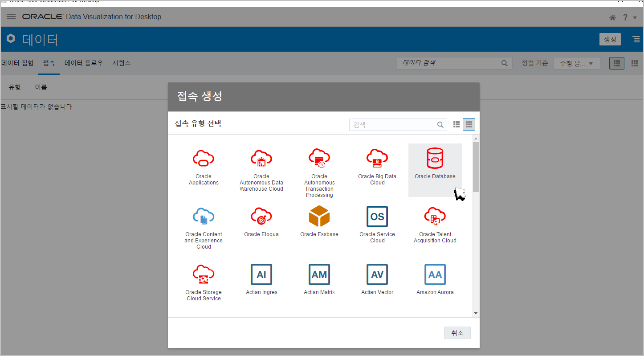The width and height of the screenshot is (644, 356).
Task: Show data page as list view
Action: [x=617, y=63]
